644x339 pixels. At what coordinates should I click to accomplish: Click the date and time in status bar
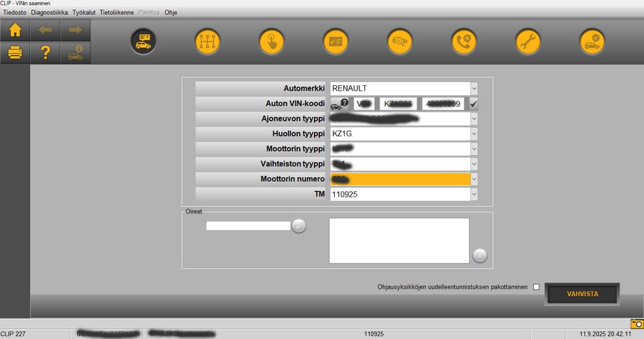(605, 334)
